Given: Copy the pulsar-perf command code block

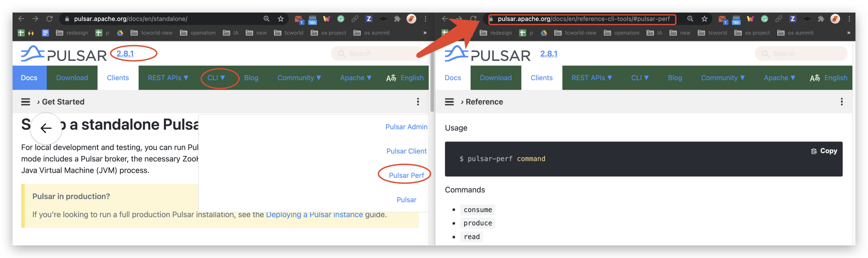Looking at the screenshot, I should [824, 151].
